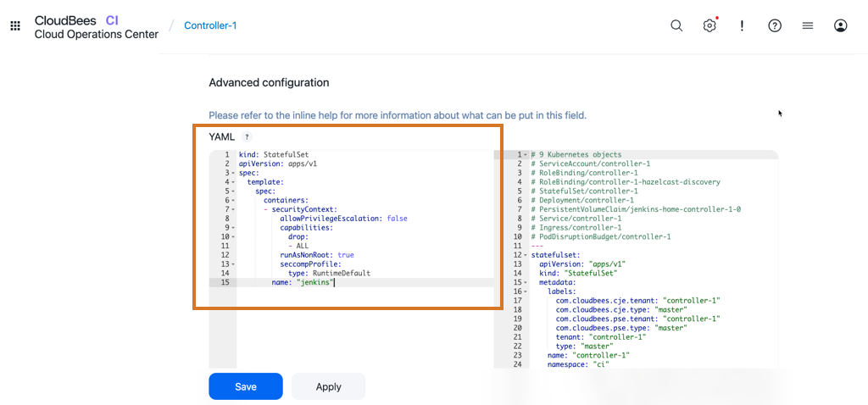Click the '- ALL' line in YAML editor

tap(298, 247)
